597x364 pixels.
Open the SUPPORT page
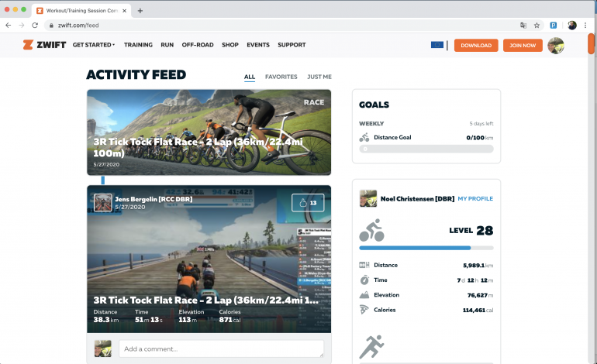[x=292, y=45]
